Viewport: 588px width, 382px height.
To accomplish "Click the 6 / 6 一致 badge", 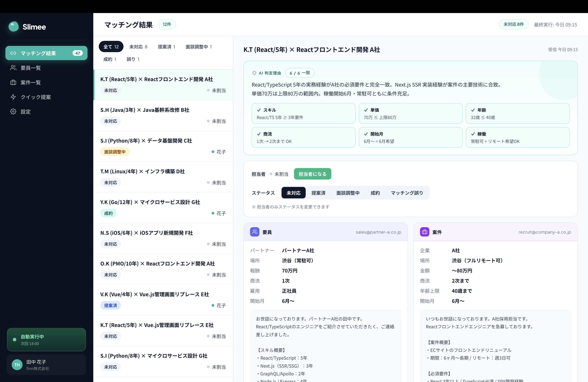I will click(300, 73).
